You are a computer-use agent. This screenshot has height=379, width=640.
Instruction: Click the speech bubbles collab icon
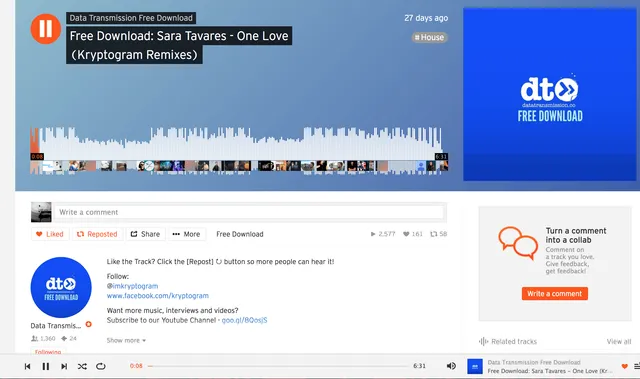point(518,243)
